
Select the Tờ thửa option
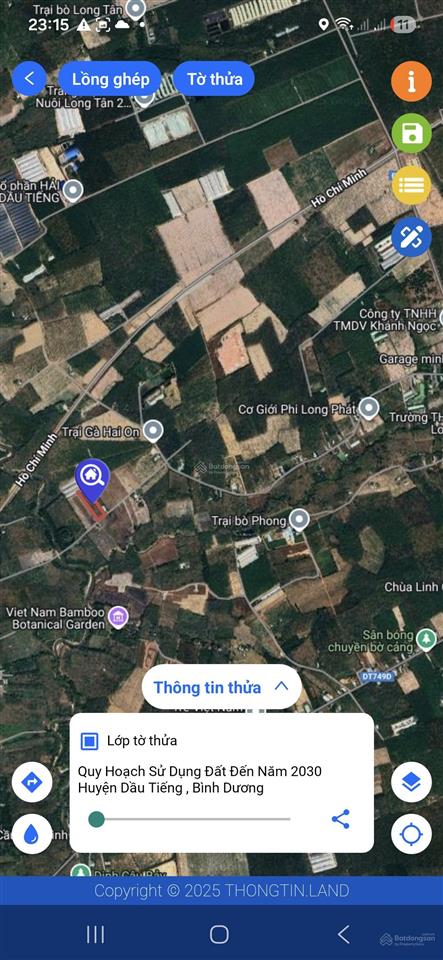click(214, 78)
